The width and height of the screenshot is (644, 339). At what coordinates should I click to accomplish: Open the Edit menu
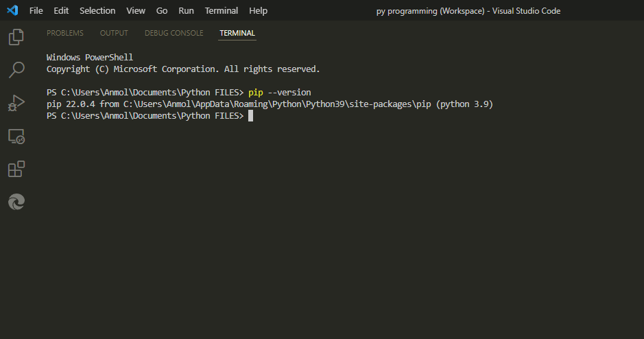point(61,11)
